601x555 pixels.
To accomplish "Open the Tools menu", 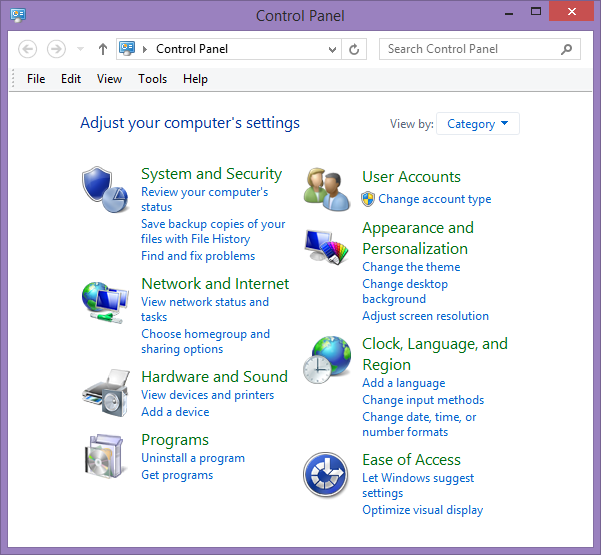I will click(x=152, y=79).
